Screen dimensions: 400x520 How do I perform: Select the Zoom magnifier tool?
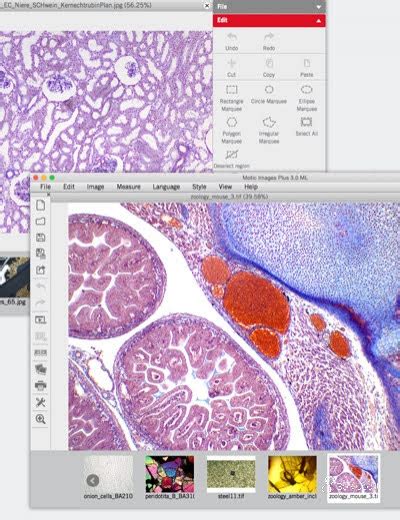[x=40, y=419]
